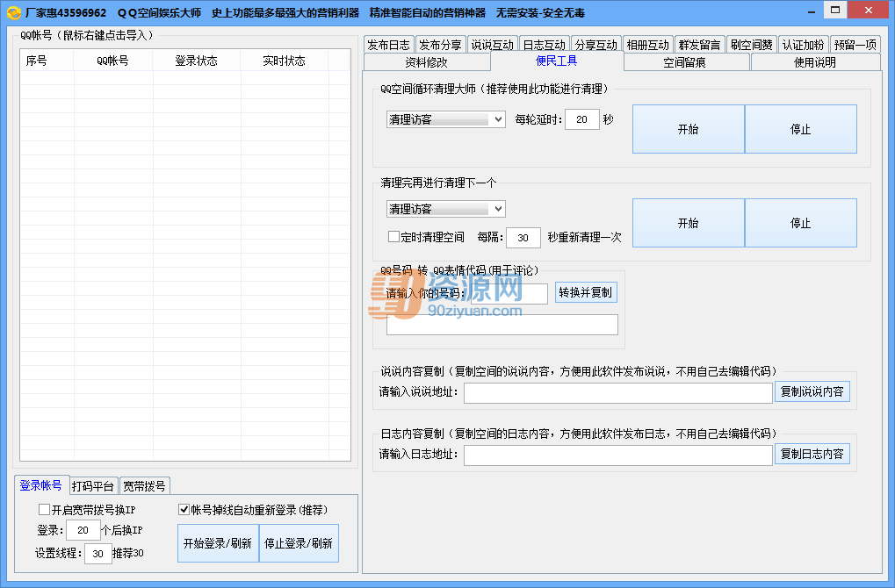Toggle 帐号掉线自动重新登录 checkbox

(184, 509)
